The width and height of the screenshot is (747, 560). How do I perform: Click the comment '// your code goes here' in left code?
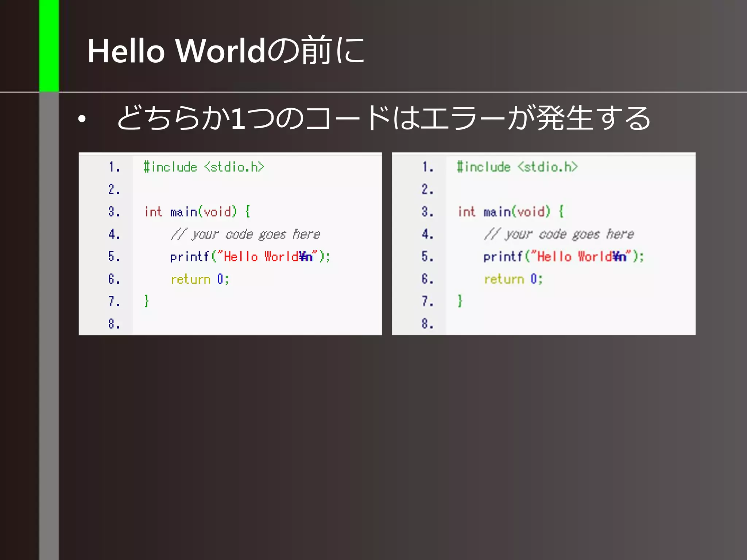245,234
